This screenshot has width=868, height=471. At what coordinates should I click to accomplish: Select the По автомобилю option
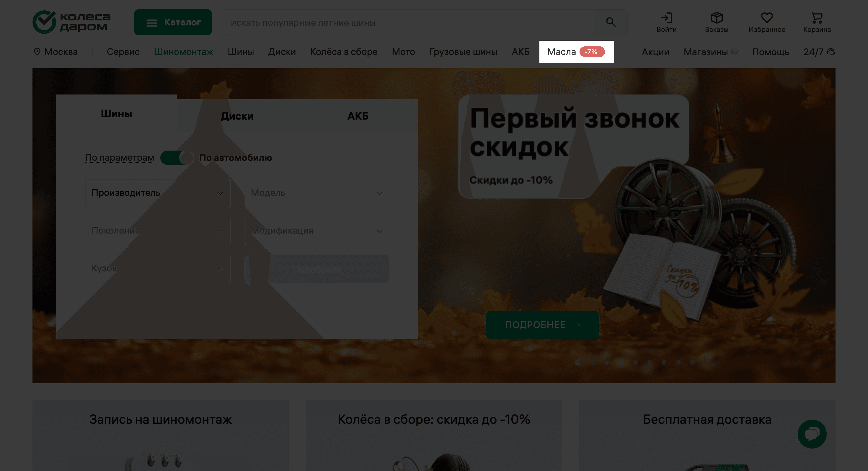[236, 158]
